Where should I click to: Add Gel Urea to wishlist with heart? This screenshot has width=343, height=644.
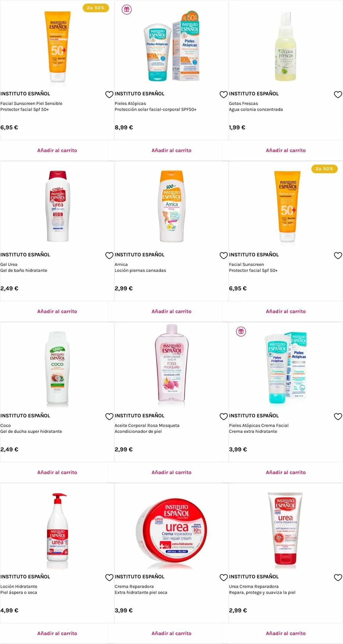[x=109, y=256]
